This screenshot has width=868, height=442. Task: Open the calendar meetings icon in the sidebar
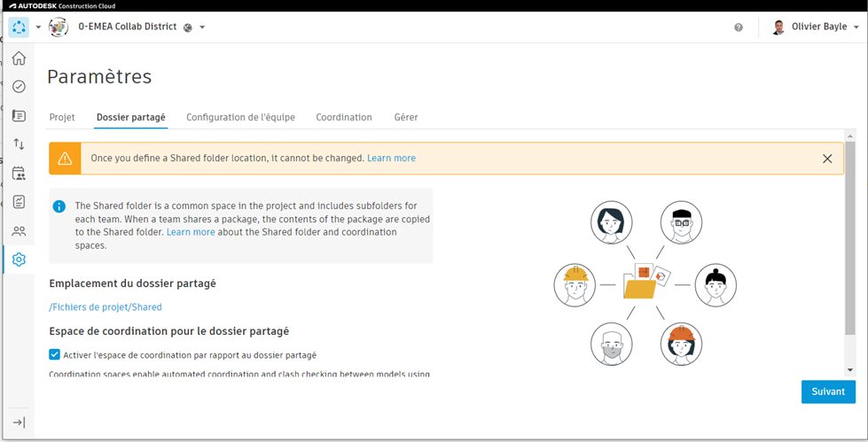(19, 173)
